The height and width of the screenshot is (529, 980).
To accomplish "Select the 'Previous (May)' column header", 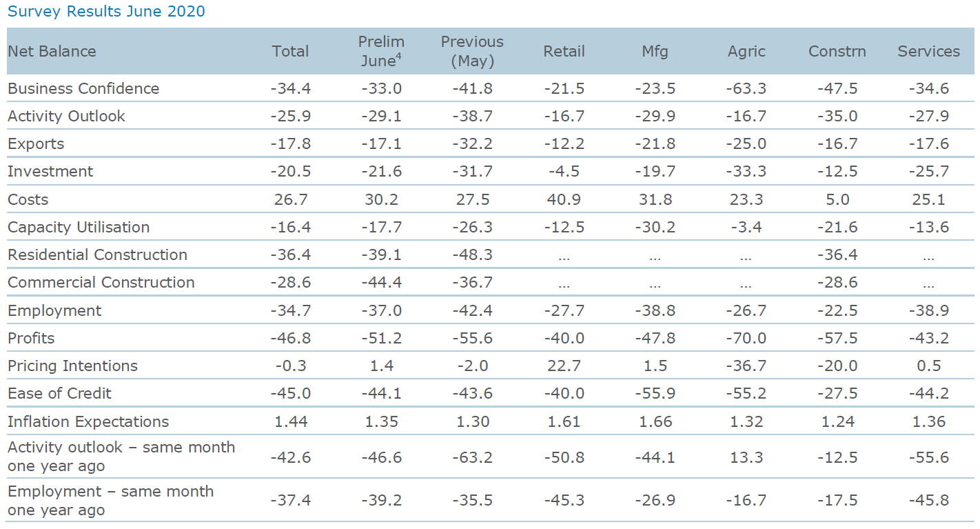I will click(472, 52).
